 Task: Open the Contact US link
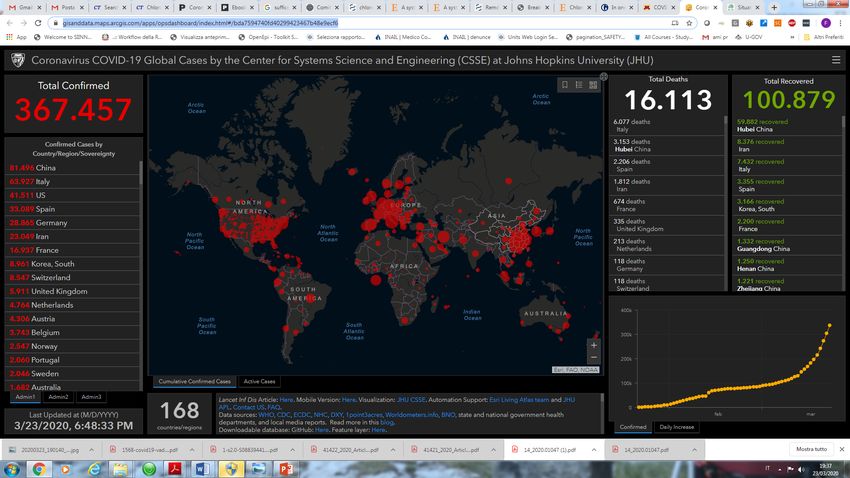coord(249,407)
